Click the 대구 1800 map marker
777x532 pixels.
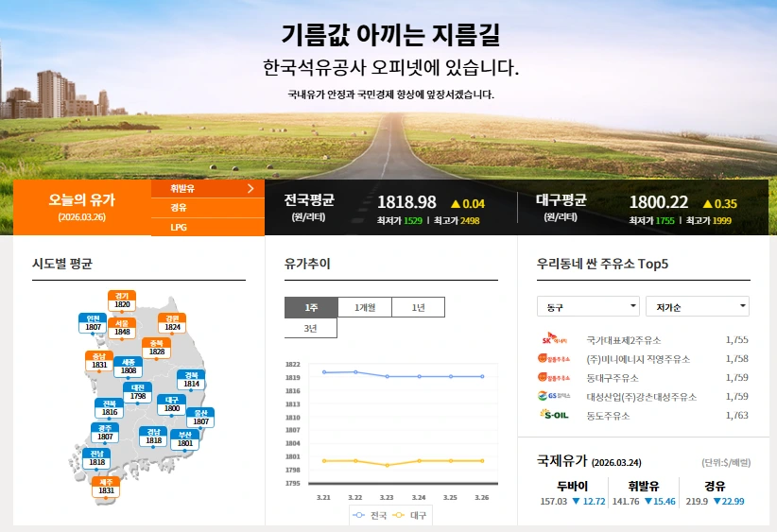171,404
